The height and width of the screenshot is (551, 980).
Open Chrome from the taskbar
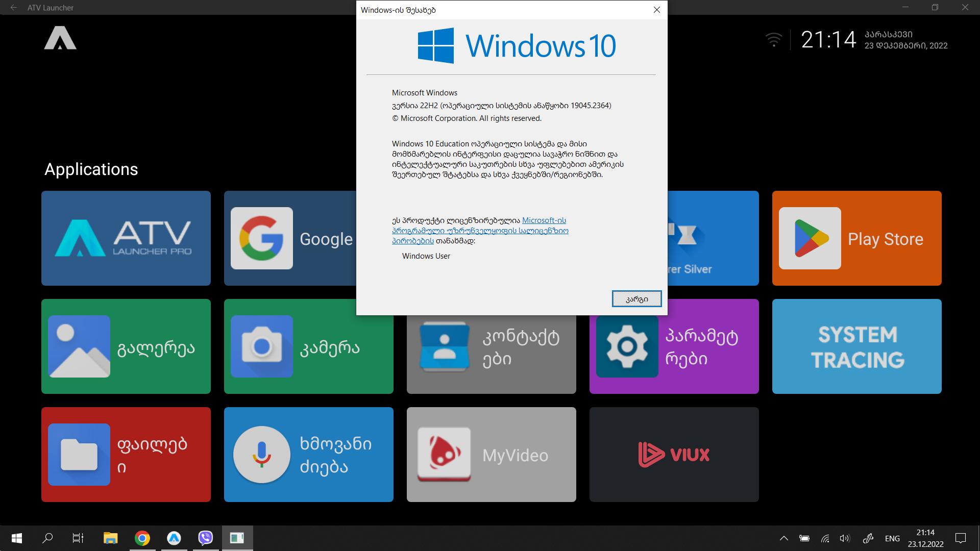click(x=142, y=538)
